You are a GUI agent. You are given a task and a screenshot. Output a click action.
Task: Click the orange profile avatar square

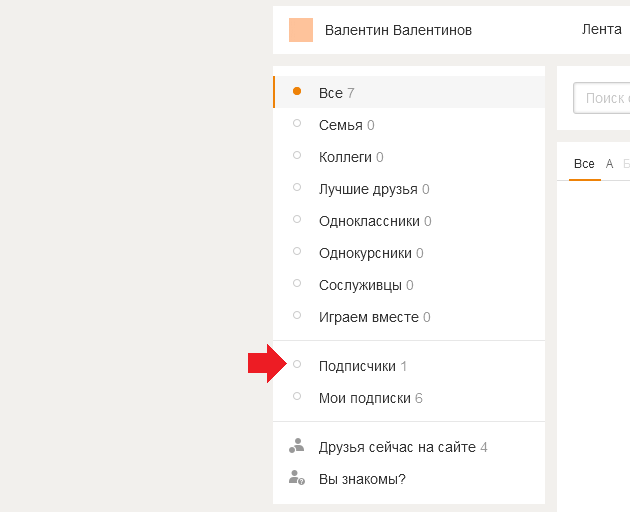[301, 30]
